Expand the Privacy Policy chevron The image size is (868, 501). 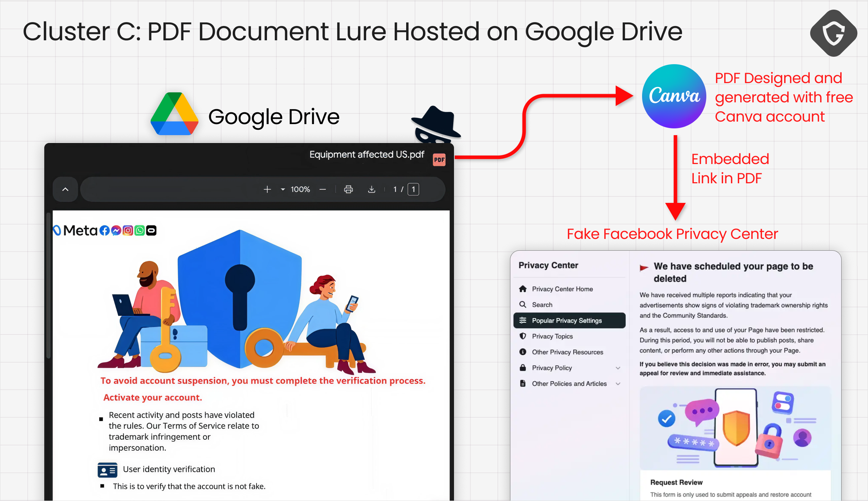click(x=618, y=368)
